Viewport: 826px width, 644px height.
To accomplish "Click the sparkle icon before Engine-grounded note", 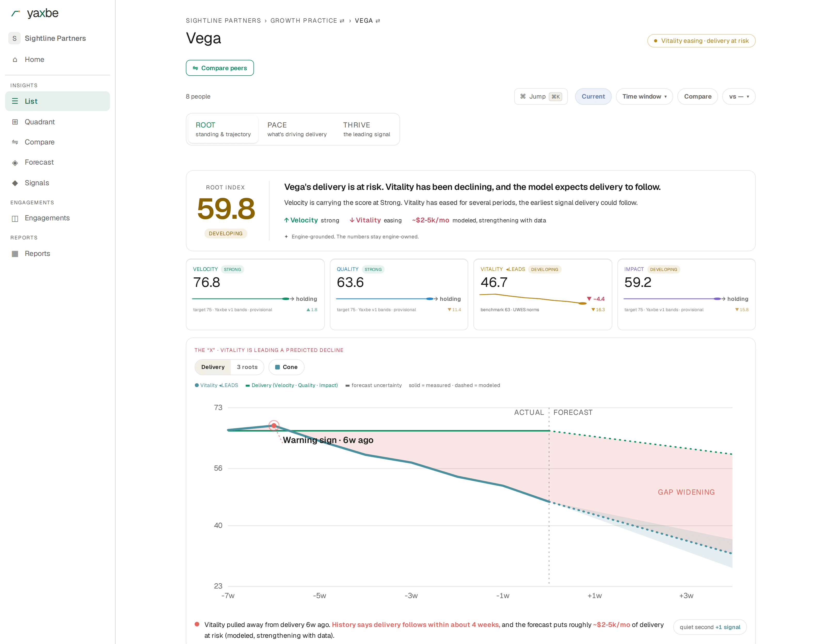I will (x=286, y=237).
